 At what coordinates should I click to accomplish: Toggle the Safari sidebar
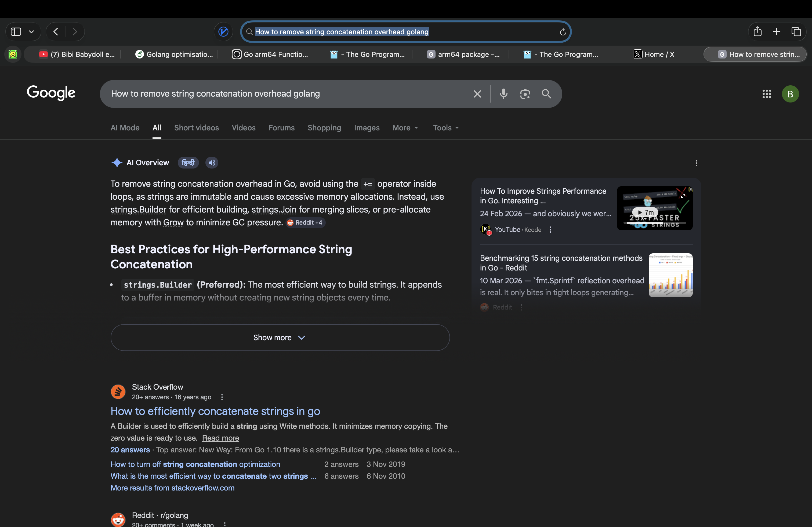[16, 32]
